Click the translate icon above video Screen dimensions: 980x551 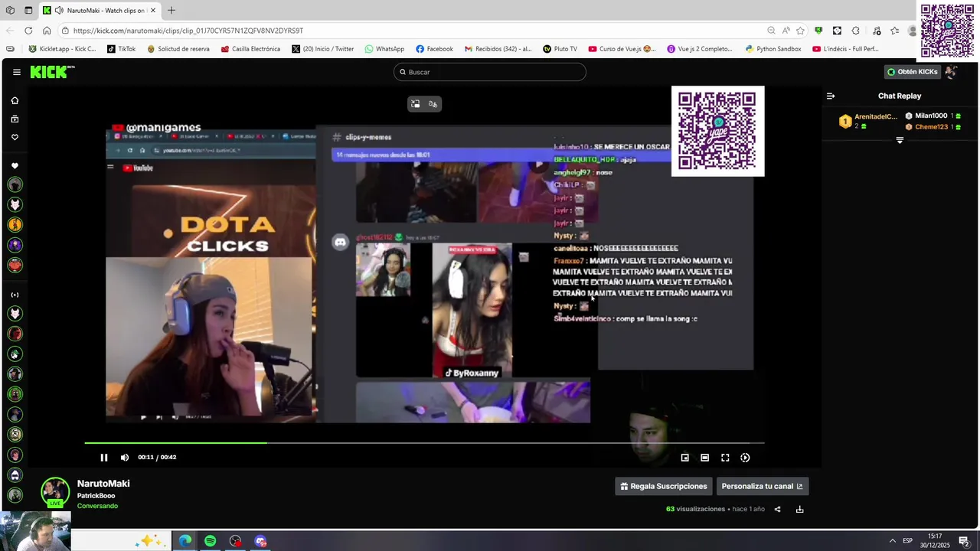coord(433,104)
